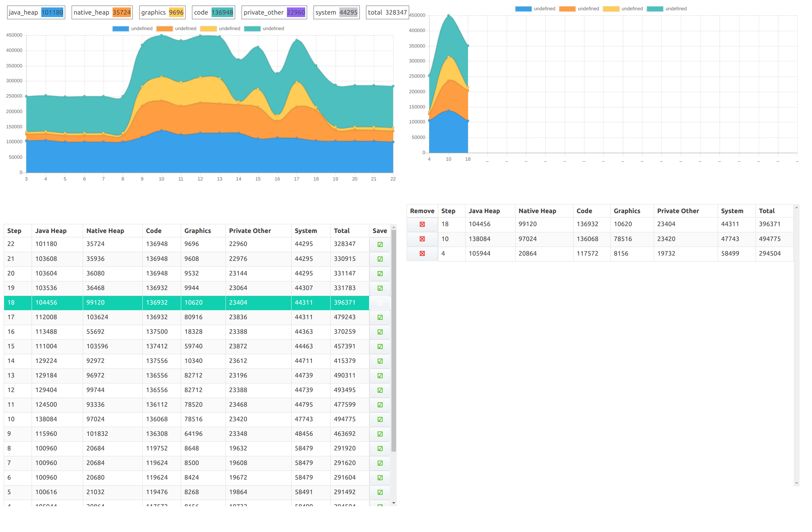Click up arrow of left table scrollbar
The height and width of the screenshot is (532, 812).
(394, 227)
